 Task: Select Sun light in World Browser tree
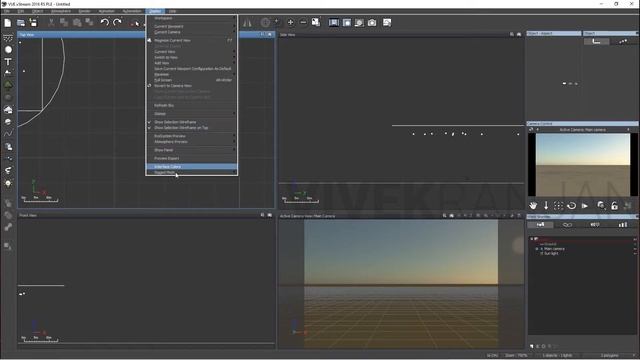coord(551,253)
